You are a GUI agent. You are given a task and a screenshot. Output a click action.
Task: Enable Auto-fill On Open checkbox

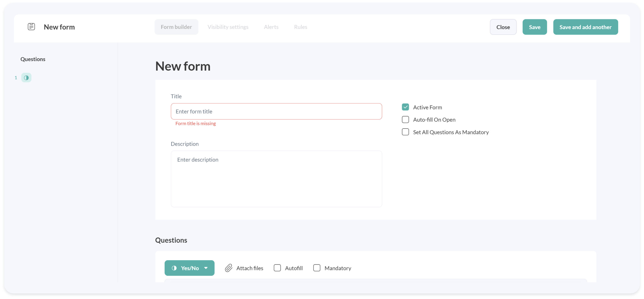pyautogui.click(x=405, y=120)
